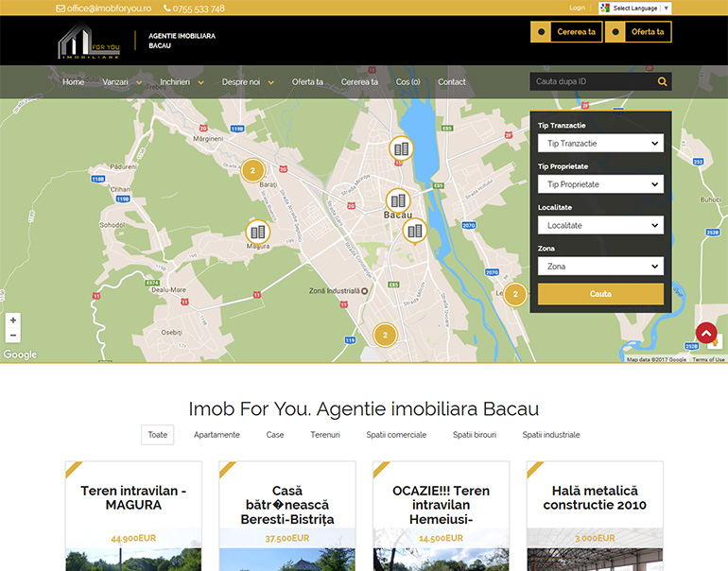
Task: Click the email envelope icon in top bar
Action: point(61,9)
